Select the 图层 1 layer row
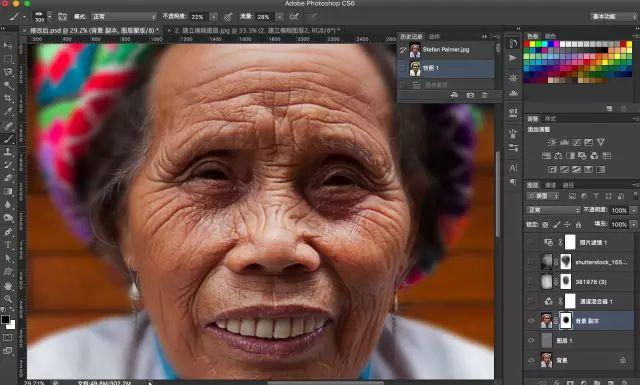640x385 pixels. pyautogui.click(x=579, y=340)
